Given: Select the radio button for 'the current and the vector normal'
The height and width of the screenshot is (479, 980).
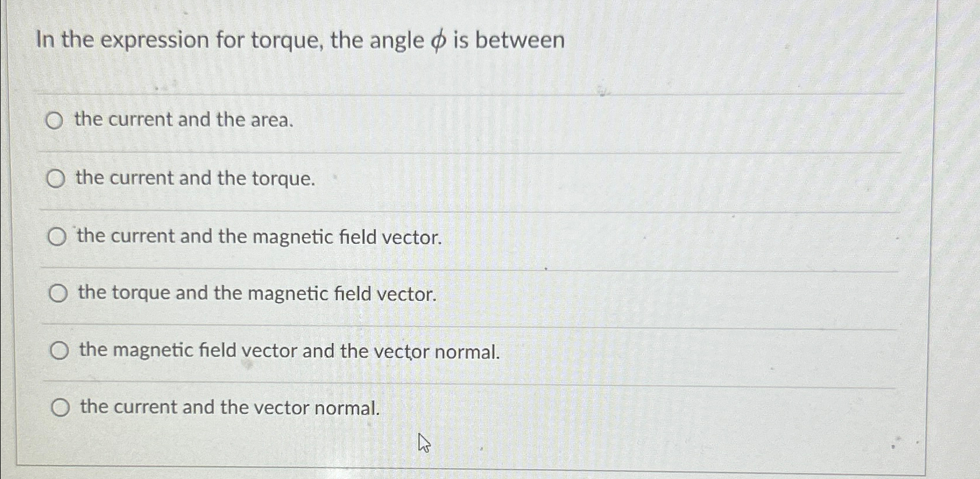Looking at the screenshot, I should [61, 407].
